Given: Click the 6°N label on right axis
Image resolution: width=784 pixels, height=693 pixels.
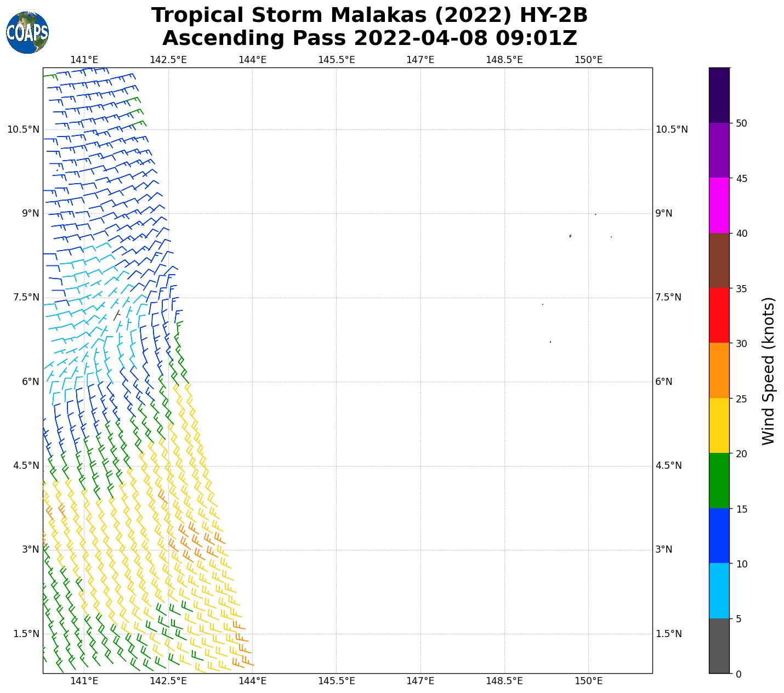Looking at the screenshot, I should point(664,382).
